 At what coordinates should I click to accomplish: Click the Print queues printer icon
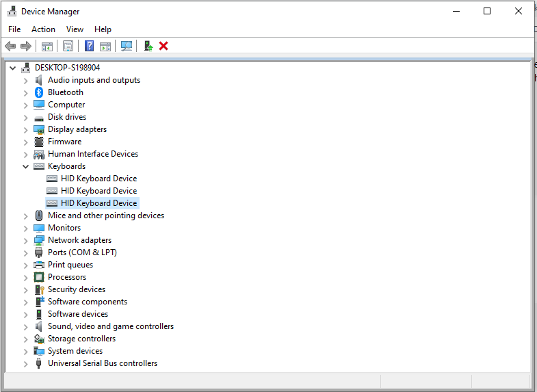tap(39, 265)
